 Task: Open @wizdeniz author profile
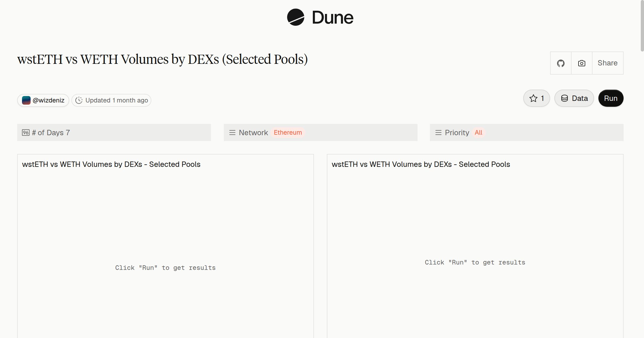(43, 100)
